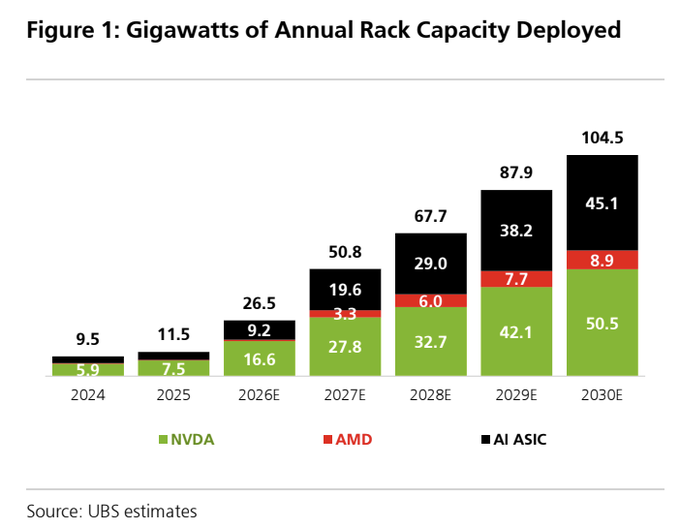The height and width of the screenshot is (529, 680).
Task: Click the 67.7 total above the 2028E bar
Action: point(431,216)
